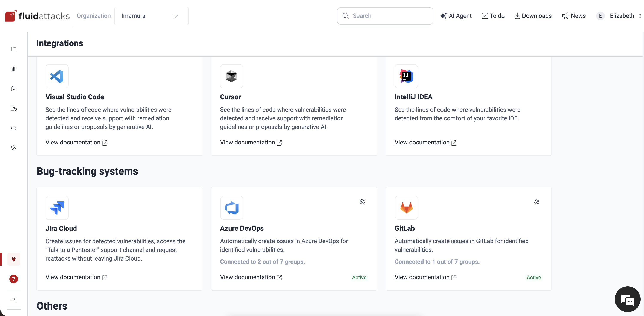This screenshot has height=316, width=644.
Task: Click the search magnifier icon
Action: 345,16
